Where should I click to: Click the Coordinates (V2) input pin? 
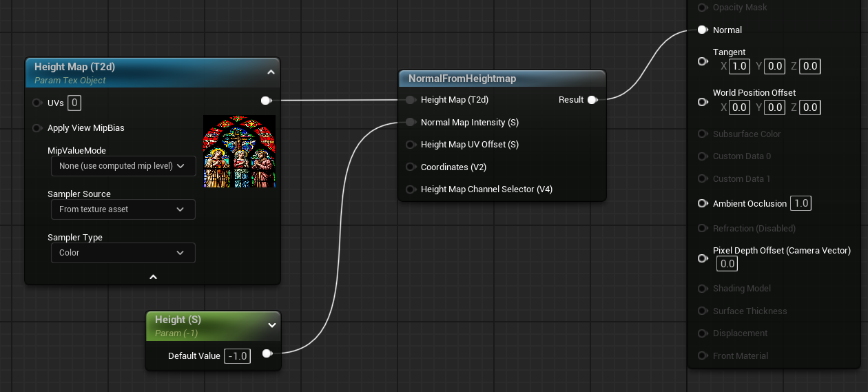tap(411, 167)
